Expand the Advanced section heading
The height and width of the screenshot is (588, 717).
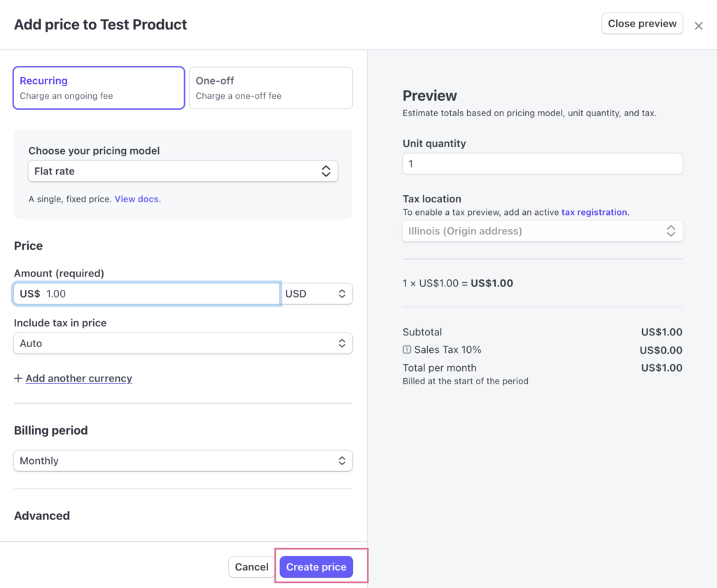point(42,516)
